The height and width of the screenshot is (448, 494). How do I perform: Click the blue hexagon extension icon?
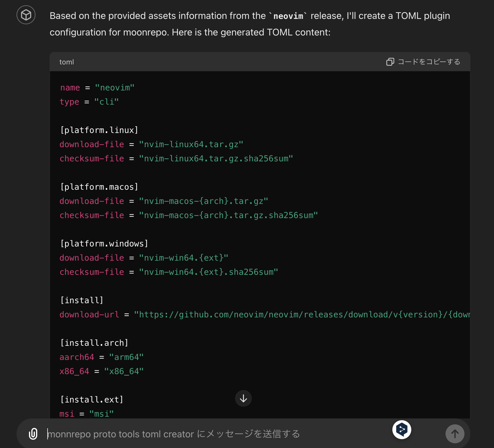point(402,430)
